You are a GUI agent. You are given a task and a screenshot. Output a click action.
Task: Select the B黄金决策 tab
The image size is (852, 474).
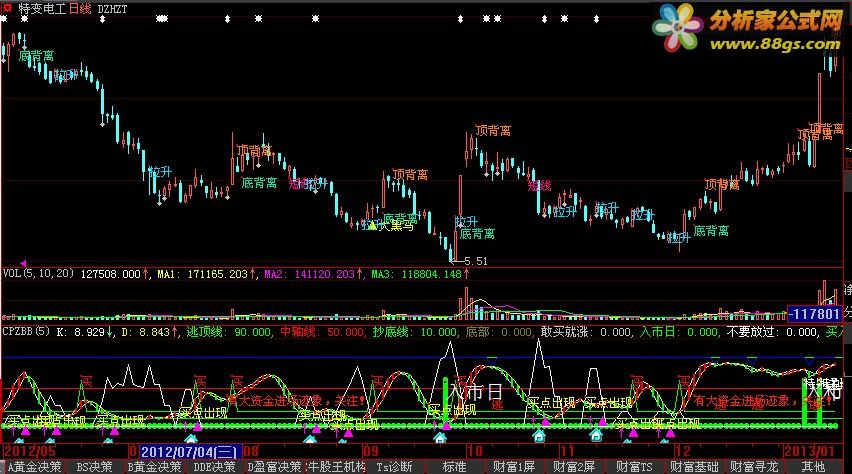[x=154, y=466]
